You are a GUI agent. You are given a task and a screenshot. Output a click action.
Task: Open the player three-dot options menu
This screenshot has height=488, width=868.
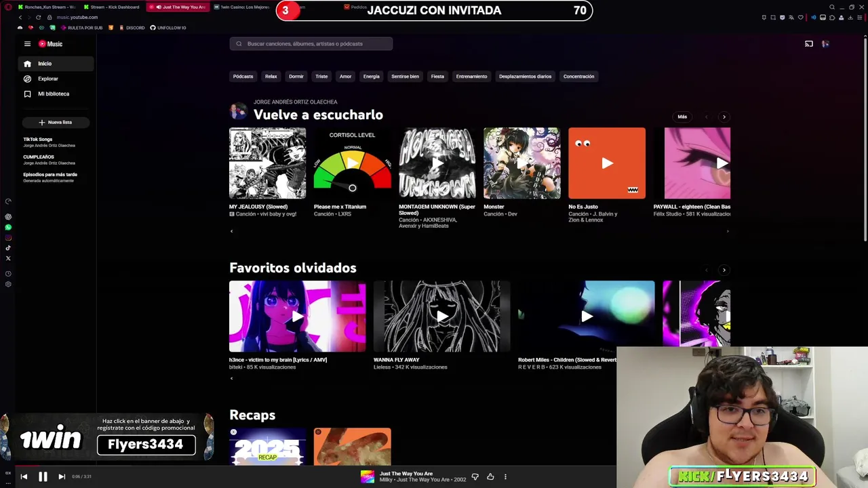(x=505, y=477)
